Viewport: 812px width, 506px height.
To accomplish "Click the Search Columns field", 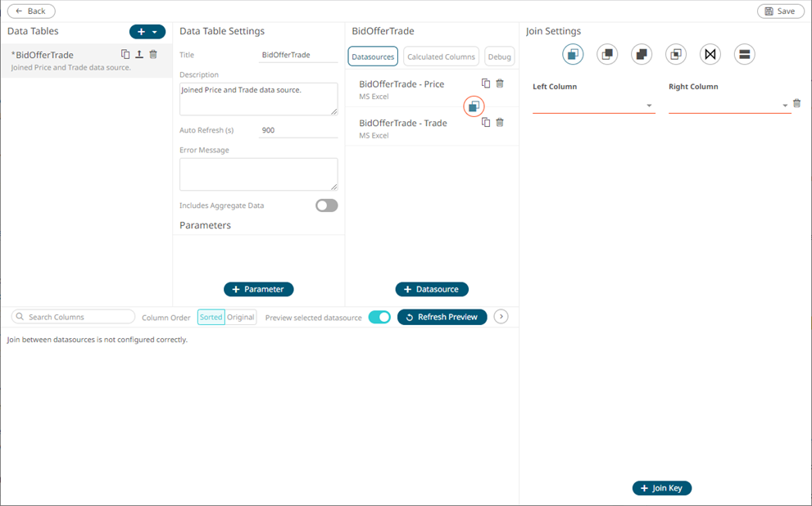I will pyautogui.click(x=74, y=317).
